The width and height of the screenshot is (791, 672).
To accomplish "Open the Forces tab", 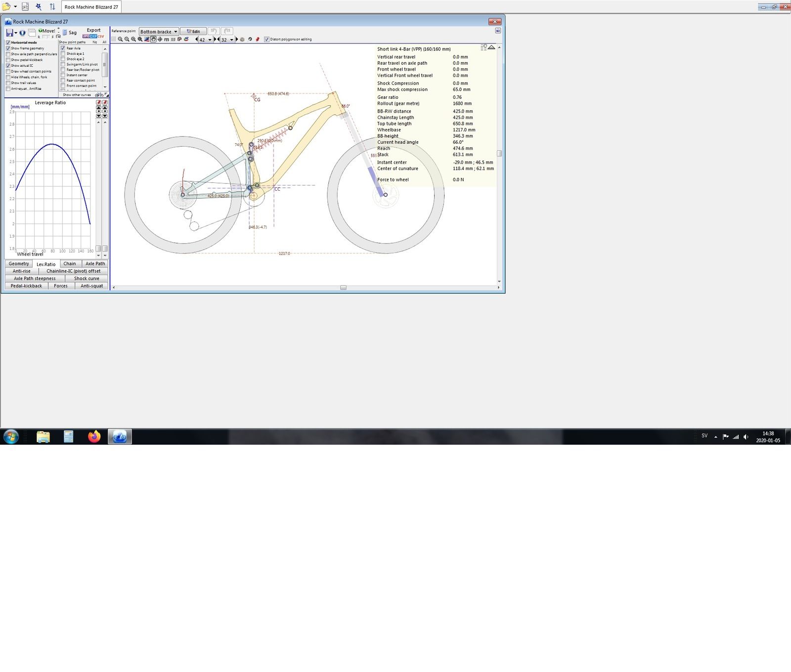I will 61,286.
